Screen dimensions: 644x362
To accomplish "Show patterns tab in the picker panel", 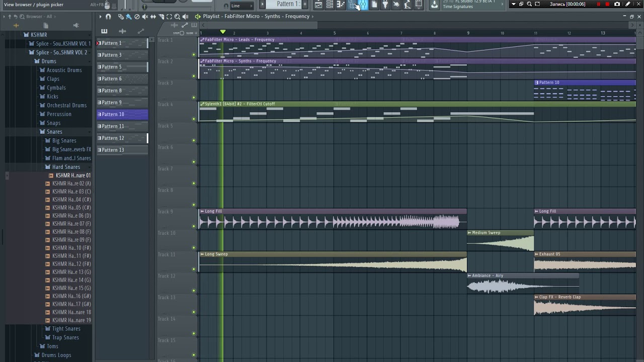I will pyautogui.click(x=104, y=31).
